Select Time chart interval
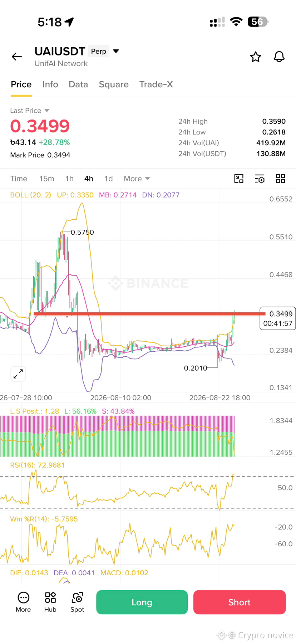The image size is (296, 644). click(x=19, y=179)
